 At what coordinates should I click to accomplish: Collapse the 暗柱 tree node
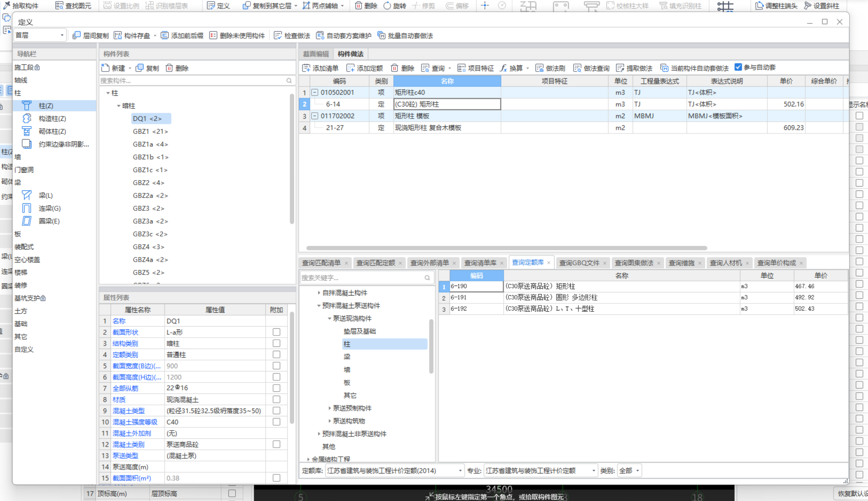[x=119, y=106]
